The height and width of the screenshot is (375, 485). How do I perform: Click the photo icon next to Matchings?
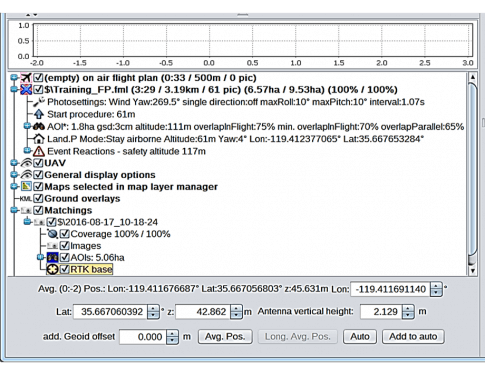[x=26, y=210]
